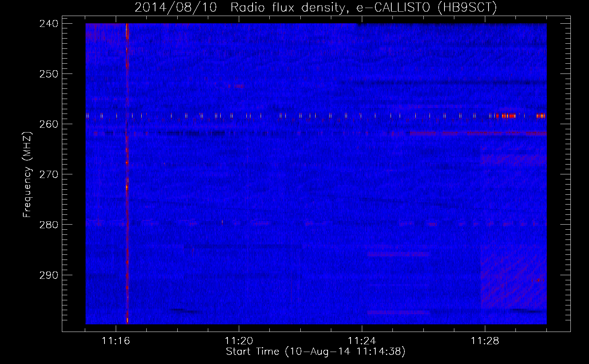Click the plot title "Radio flux density, e-CALLISTO (HB9SCT)"
This screenshot has height=364, width=589.
coord(364,7)
